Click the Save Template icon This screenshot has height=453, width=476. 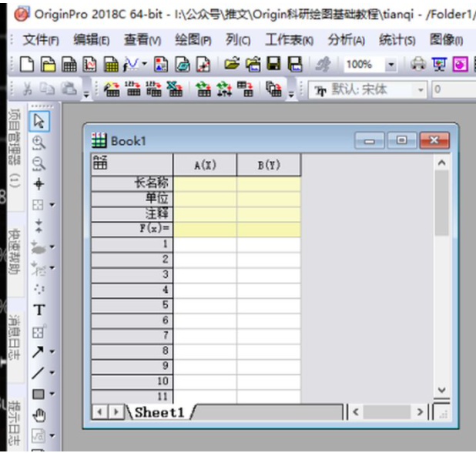click(x=295, y=64)
